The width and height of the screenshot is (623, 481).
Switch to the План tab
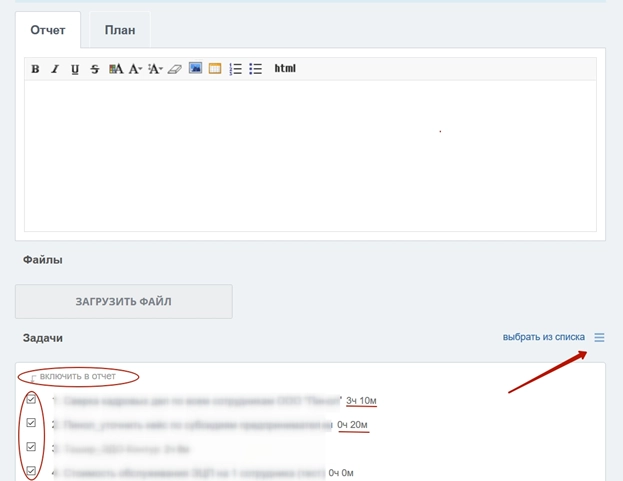tap(120, 30)
